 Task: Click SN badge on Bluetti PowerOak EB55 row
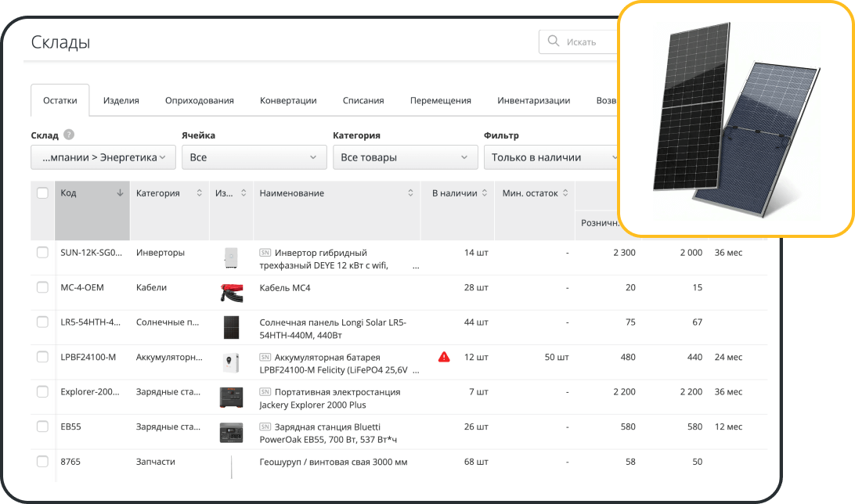pyautogui.click(x=265, y=427)
